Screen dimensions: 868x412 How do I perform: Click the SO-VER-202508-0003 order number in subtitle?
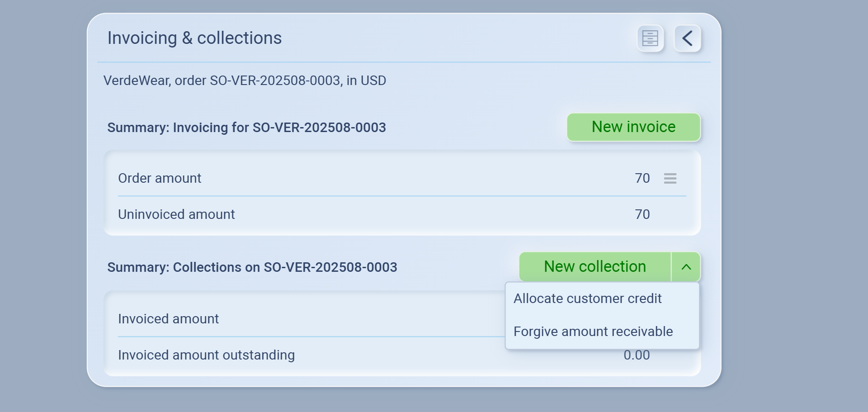pos(275,81)
